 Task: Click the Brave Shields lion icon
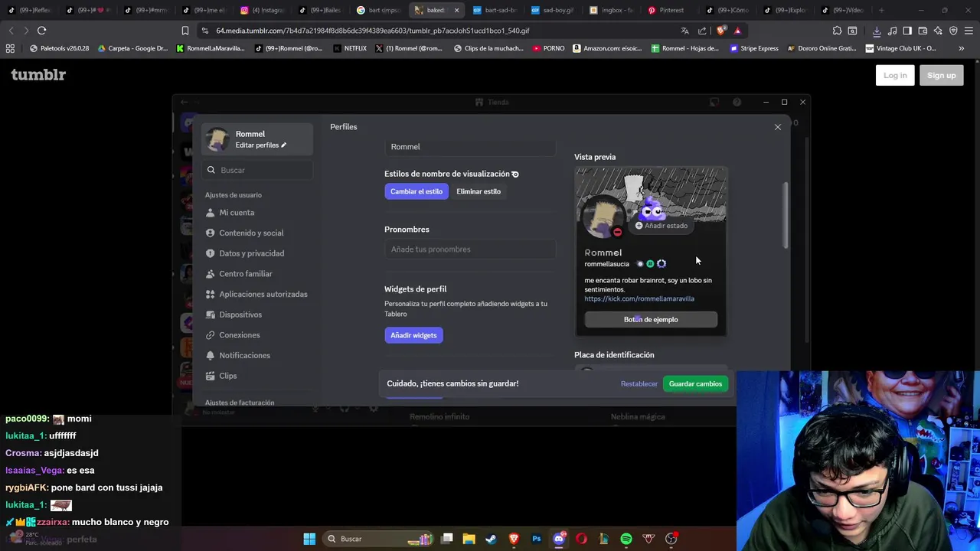tap(720, 31)
